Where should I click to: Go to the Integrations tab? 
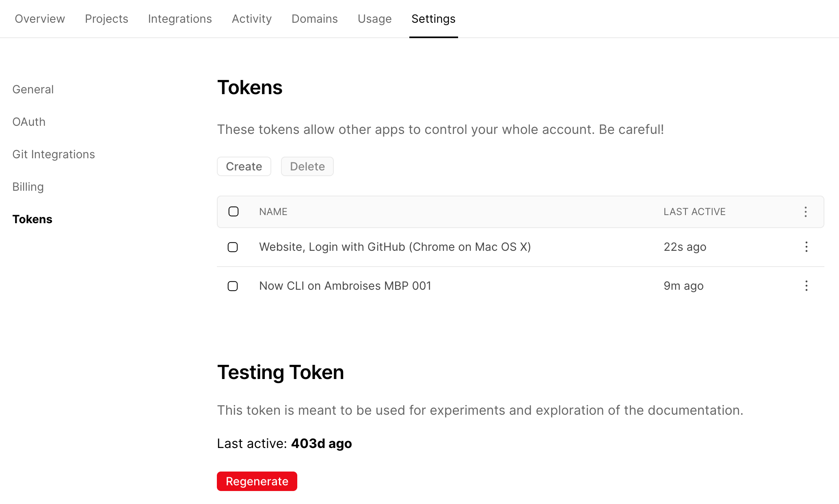(x=180, y=19)
